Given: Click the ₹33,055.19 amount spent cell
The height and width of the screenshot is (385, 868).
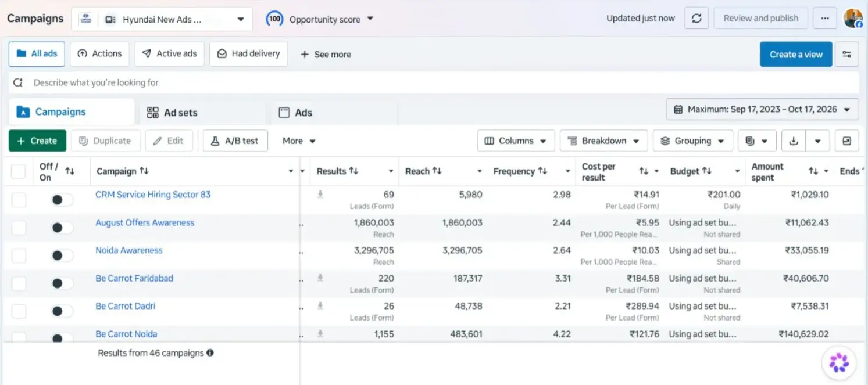Looking at the screenshot, I should (x=807, y=250).
